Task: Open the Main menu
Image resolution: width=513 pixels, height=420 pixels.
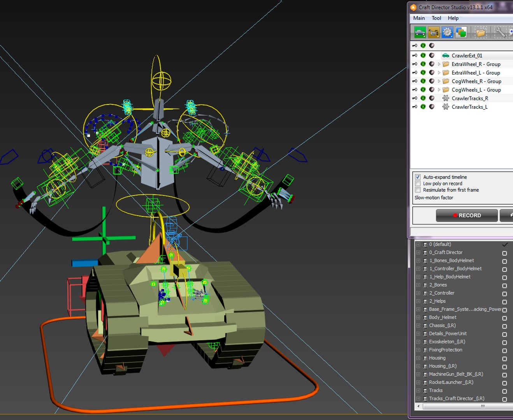Action: point(419,18)
